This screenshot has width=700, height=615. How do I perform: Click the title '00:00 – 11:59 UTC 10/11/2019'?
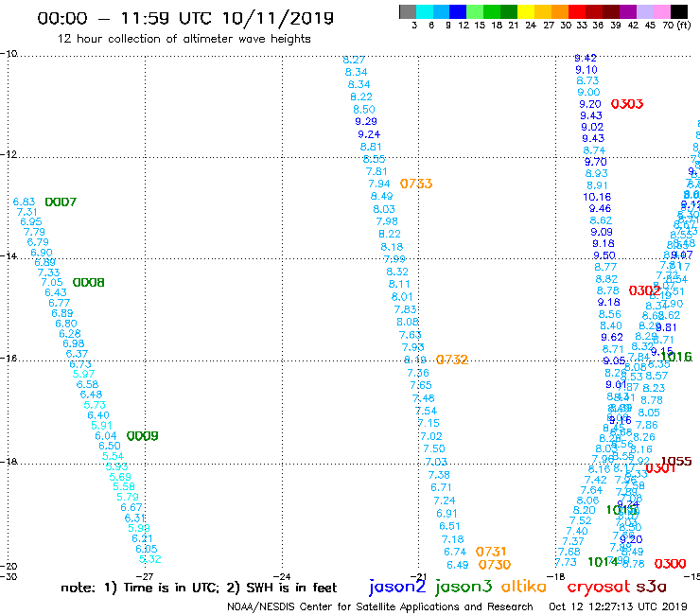(x=185, y=18)
